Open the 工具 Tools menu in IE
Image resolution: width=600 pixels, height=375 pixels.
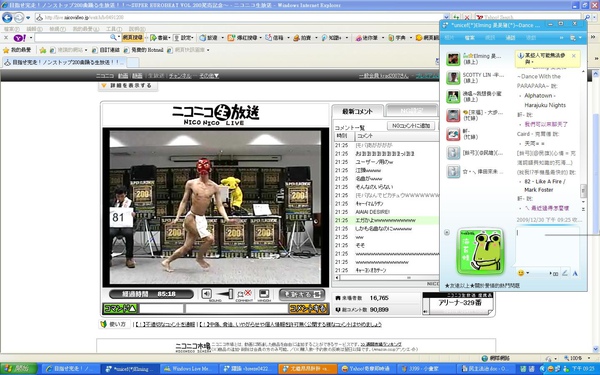[114, 29]
